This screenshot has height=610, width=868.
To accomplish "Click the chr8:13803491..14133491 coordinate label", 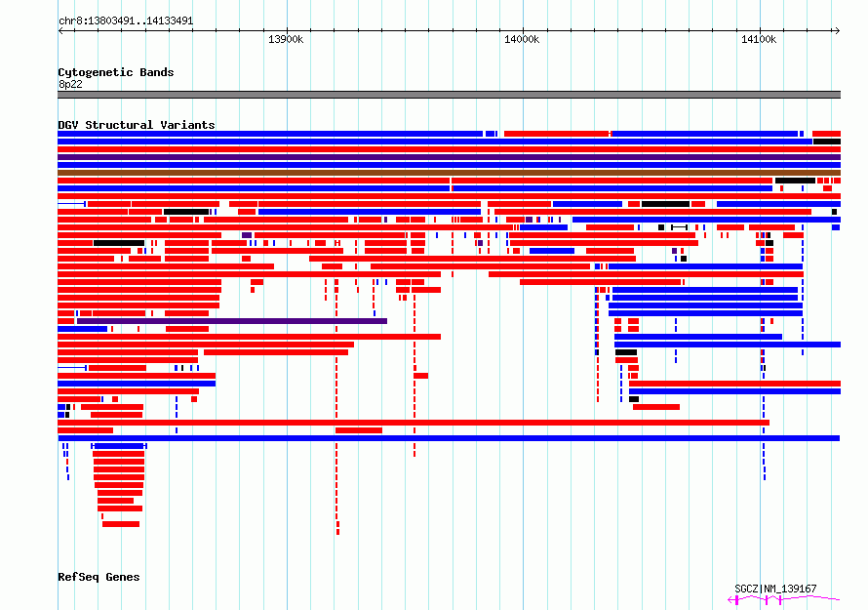I will (126, 21).
